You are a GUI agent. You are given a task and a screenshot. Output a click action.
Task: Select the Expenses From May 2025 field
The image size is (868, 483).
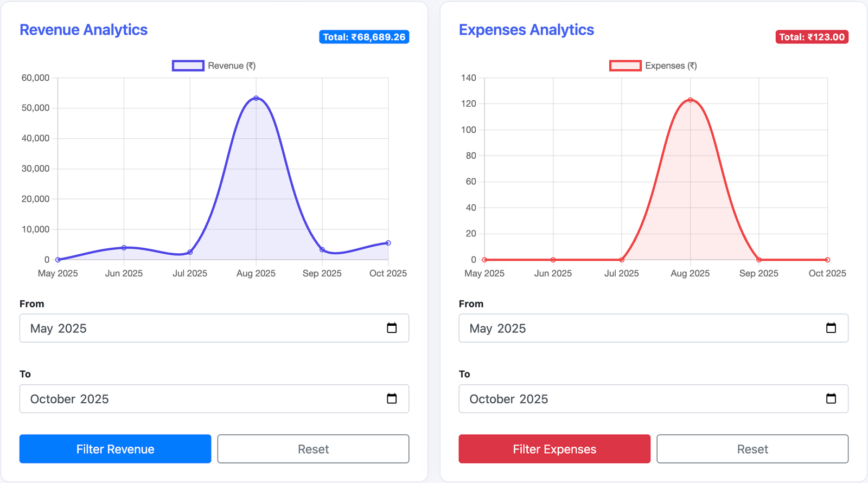[x=640, y=329]
